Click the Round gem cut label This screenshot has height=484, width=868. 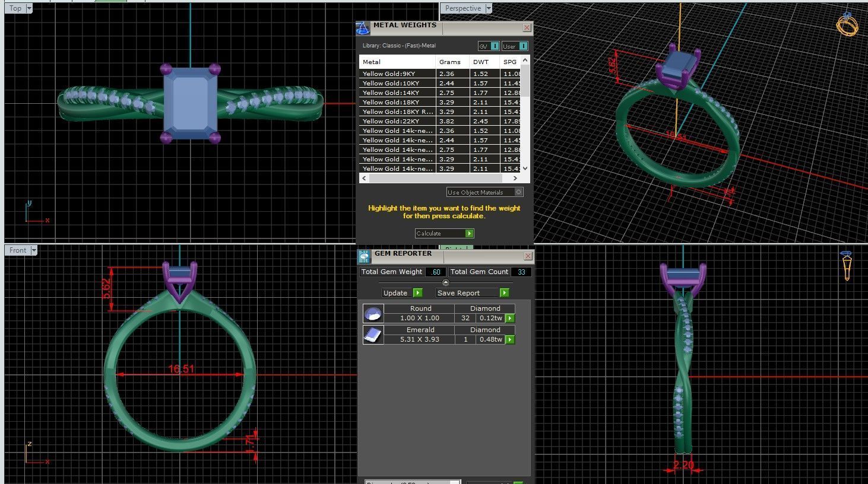(x=420, y=308)
